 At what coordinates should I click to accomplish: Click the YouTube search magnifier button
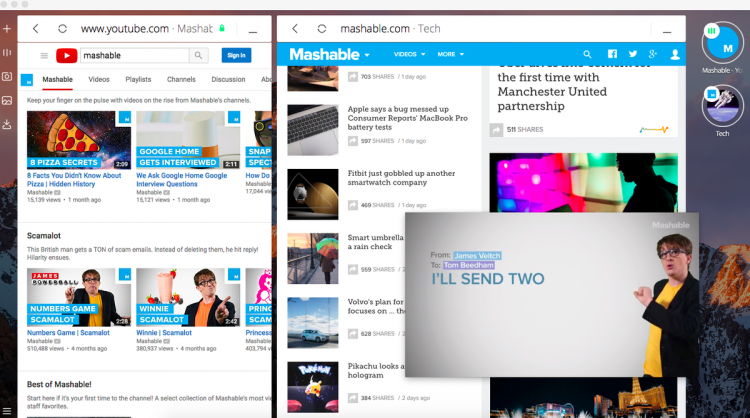pyautogui.click(x=198, y=55)
